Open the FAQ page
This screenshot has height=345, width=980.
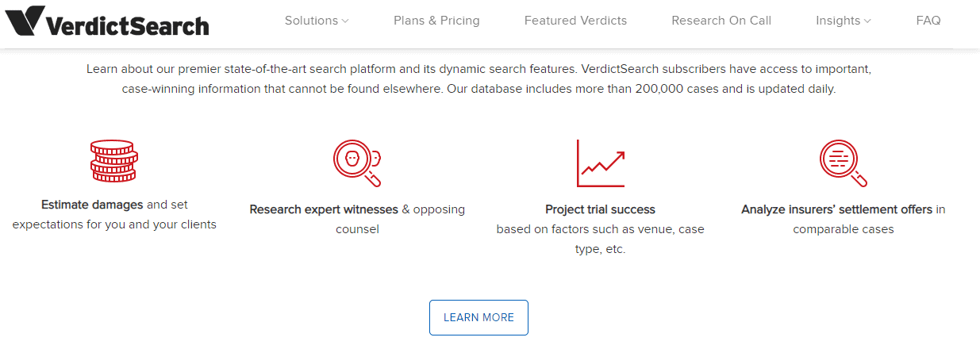pos(928,21)
